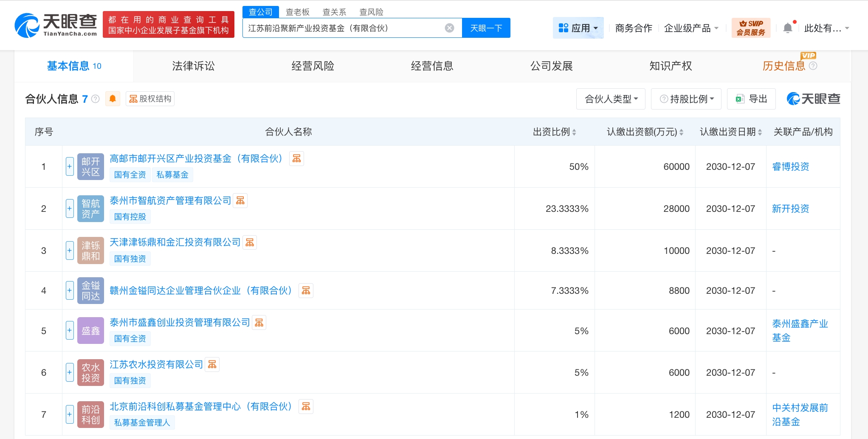The image size is (868, 439).
Task: Switch to 经营风险 tab
Action: click(x=313, y=66)
